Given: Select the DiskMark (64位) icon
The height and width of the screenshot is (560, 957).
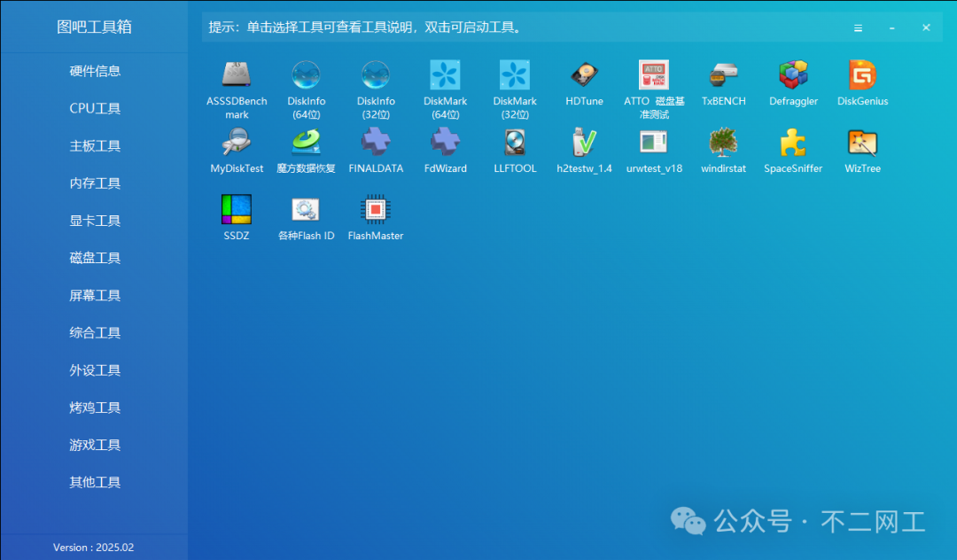Looking at the screenshot, I should point(445,75).
